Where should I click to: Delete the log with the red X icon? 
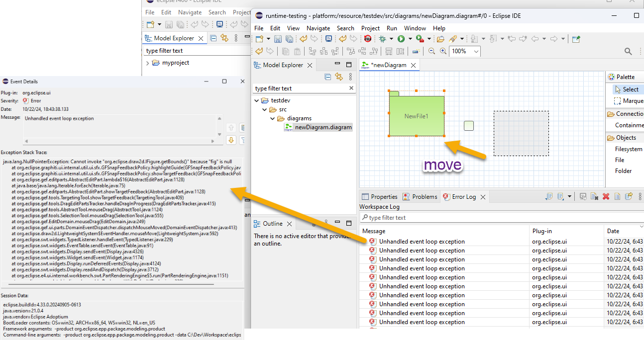point(606,197)
